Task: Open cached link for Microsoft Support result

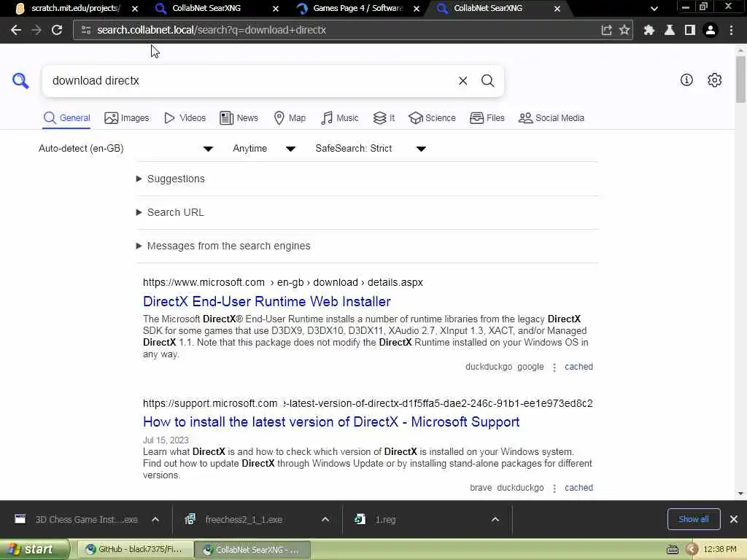Action: point(578,488)
